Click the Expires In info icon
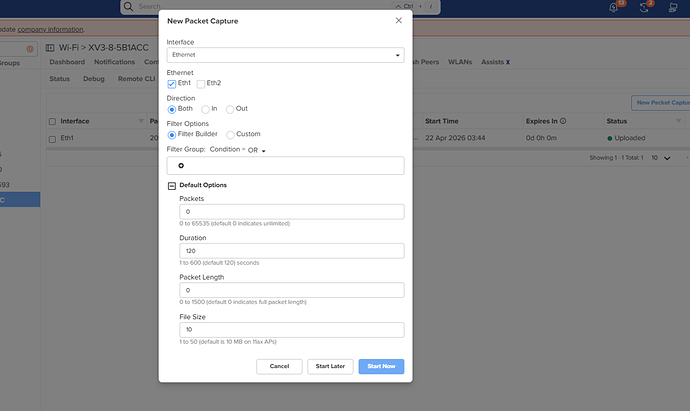This screenshot has height=411, width=690. click(563, 121)
